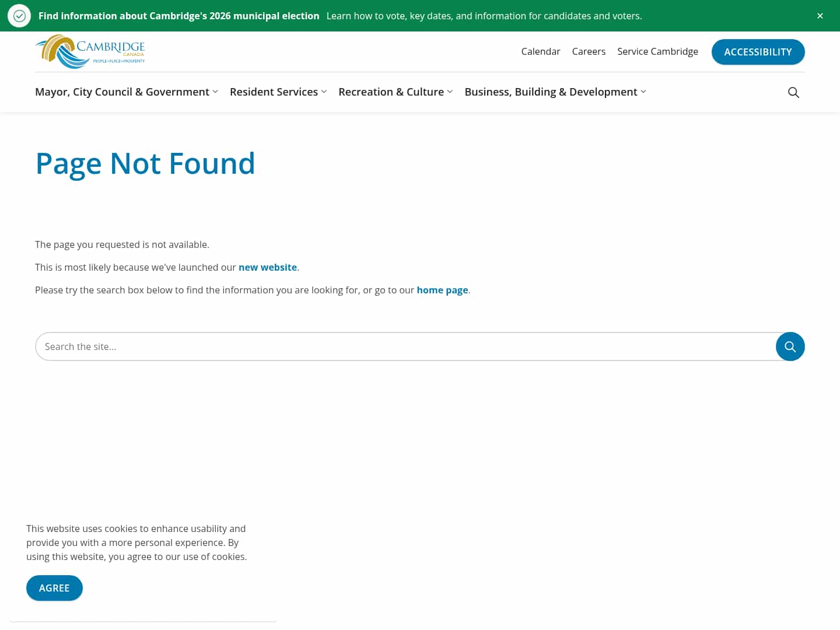Go to Service Cambridge
Screen dimensions: 840x630
pyautogui.click(x=657, y=51)
